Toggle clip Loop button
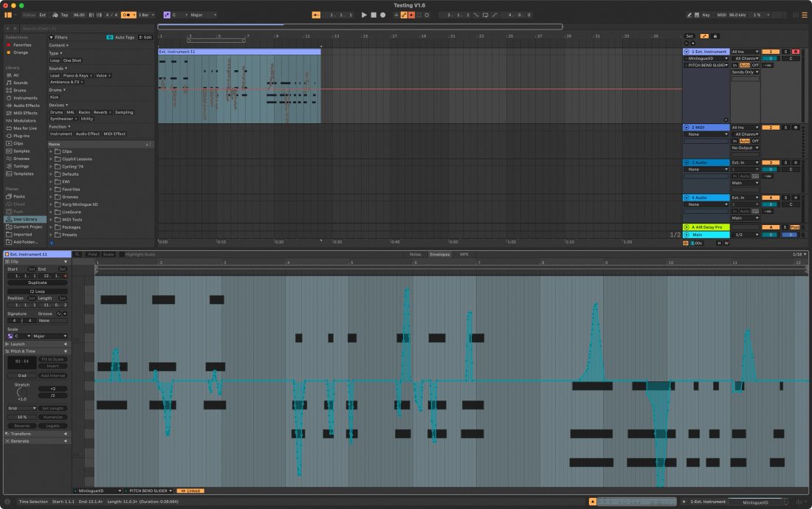 coord(37,291)
